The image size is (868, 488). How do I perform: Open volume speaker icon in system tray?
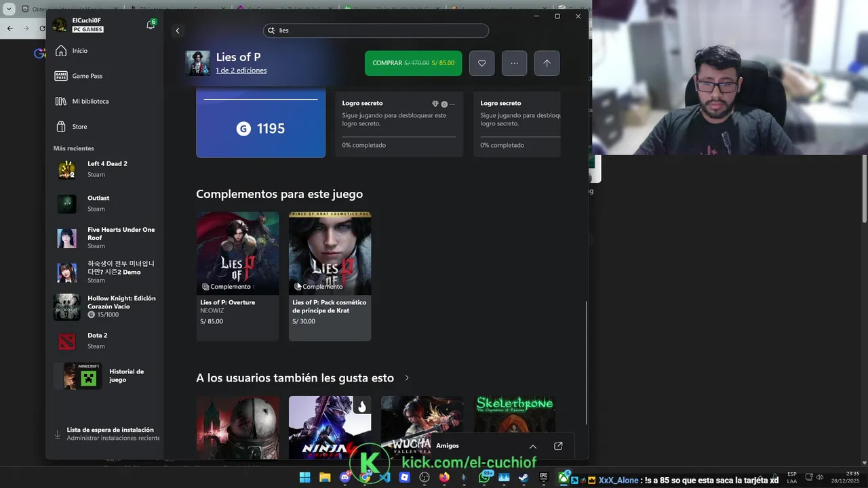pos(819,477)
